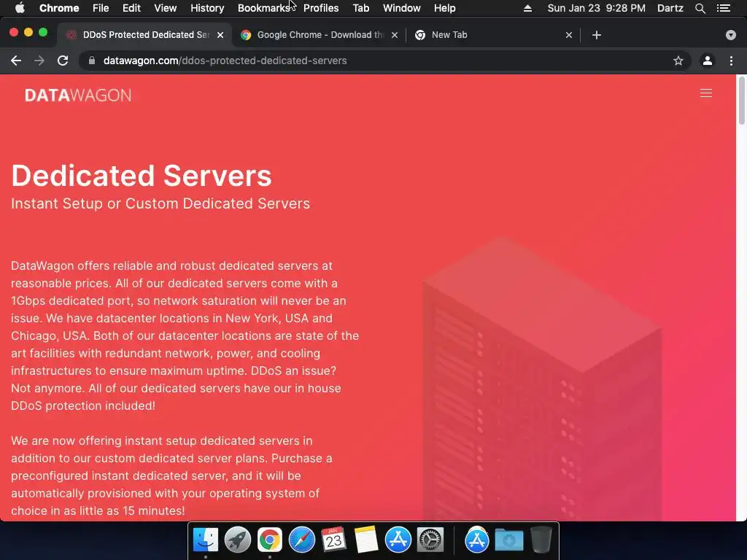Open the Notification Center list icon
The image size is (747, 560).
click(724, 8)
